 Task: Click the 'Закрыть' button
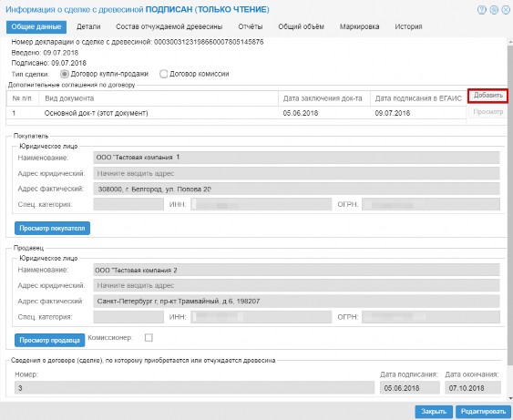tap(434, 412)
